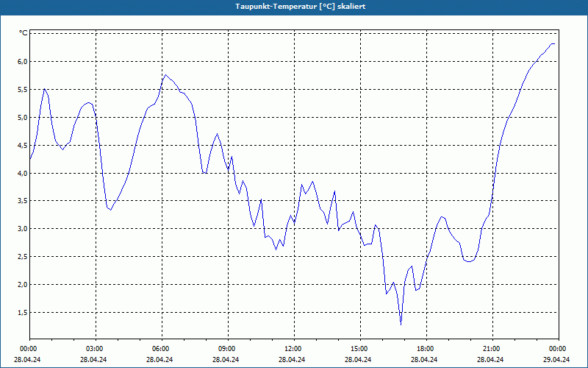588x368 pixels.
Task: Select the '5,5' y-axis value
Action: point(23,89)
